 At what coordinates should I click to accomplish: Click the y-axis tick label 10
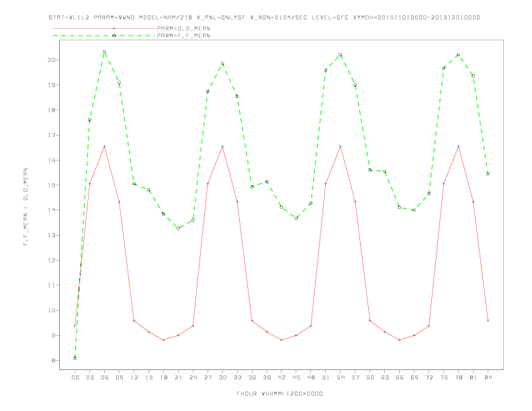click(51, 311)
